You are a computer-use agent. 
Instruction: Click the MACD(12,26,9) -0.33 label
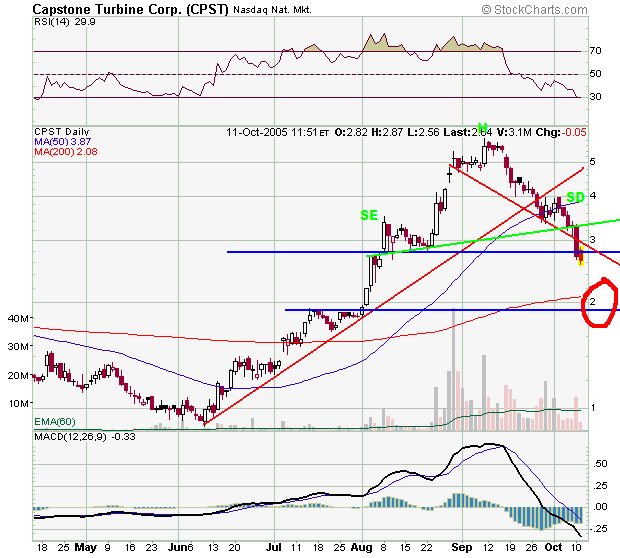[x=85, y=437]
